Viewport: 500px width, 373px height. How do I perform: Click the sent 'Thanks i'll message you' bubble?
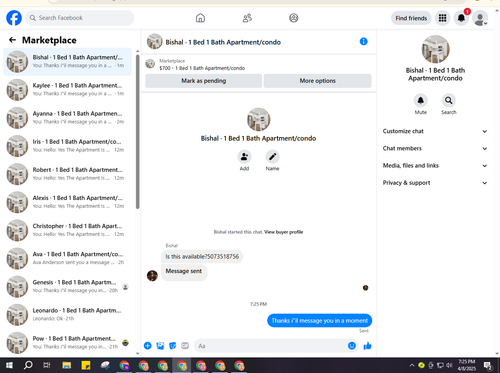click(x=319, y=321)
